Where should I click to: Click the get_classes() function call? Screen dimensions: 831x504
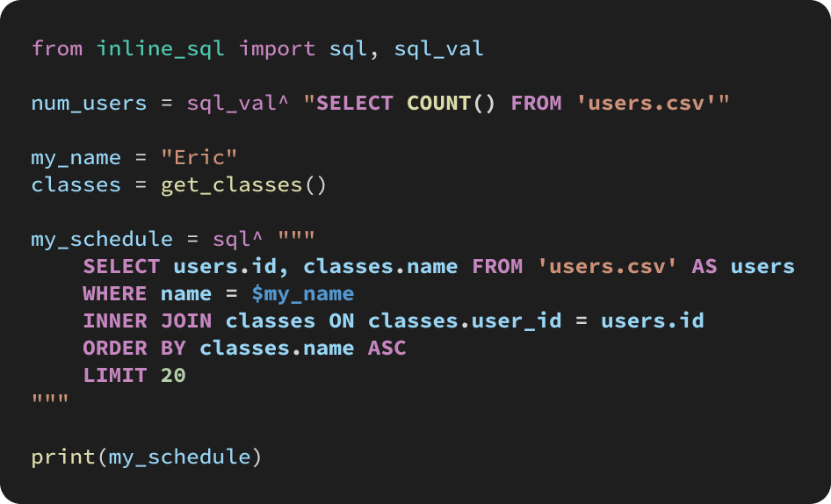click(244, 185)
